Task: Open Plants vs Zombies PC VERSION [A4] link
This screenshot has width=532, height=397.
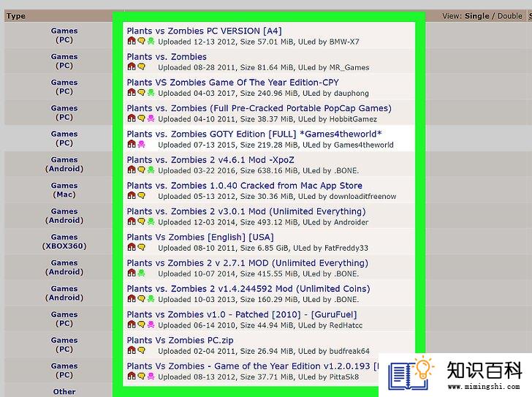Action: [205, 31]
